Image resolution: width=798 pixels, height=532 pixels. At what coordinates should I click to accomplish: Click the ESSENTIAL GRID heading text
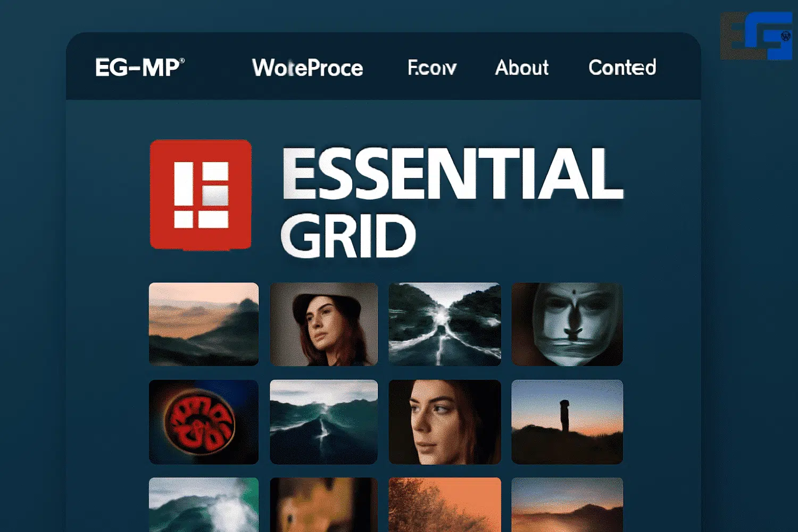[450, 179]
